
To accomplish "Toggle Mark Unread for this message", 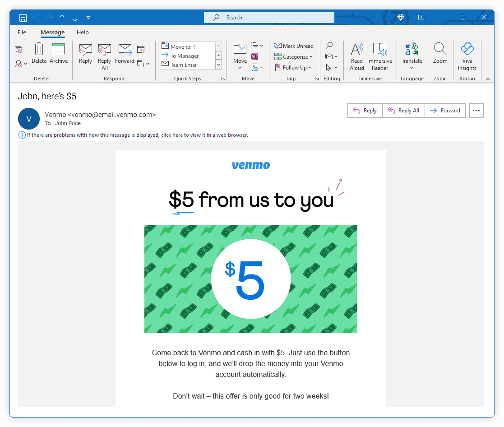I will [294, 46].
